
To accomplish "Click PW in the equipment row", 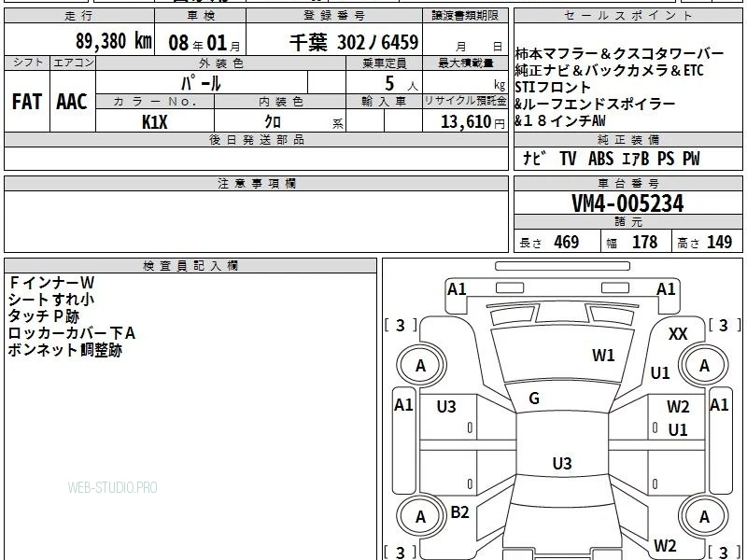I will [x=691, y=158].
